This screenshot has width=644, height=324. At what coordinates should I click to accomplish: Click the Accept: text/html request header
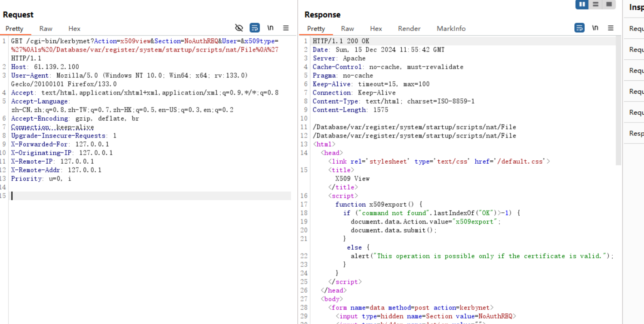pyautogui.click(x=145, y=93)
